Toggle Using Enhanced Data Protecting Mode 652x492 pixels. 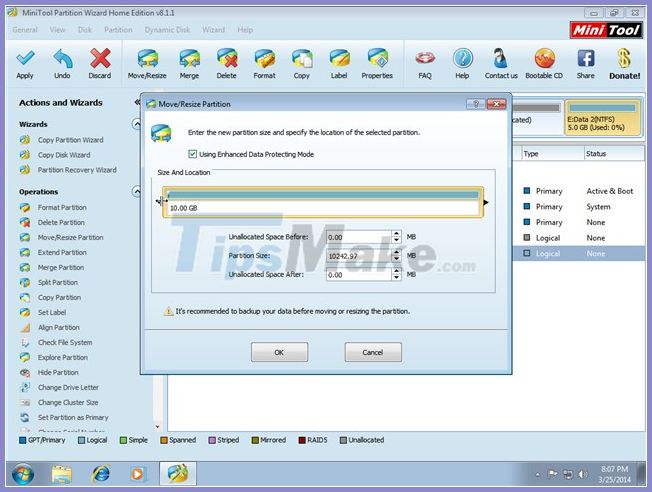[193, 154]
